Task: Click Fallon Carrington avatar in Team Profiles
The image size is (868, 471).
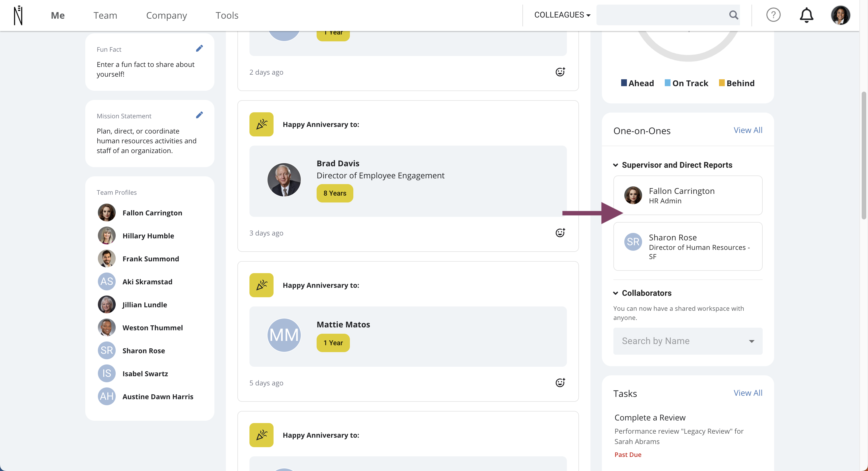Action: tap(106, 213)
